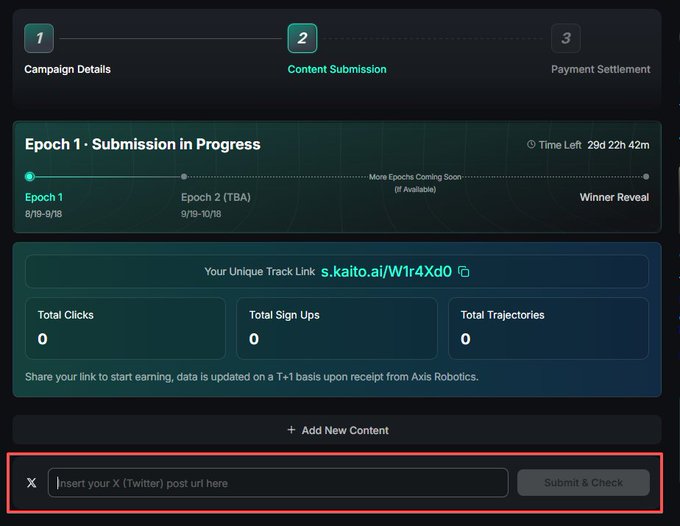The height and width of the screenshot is (526, 680).
Task: Open the s.kaito.ai/W1r4Xd0 track link
Action: click(386, 271)
